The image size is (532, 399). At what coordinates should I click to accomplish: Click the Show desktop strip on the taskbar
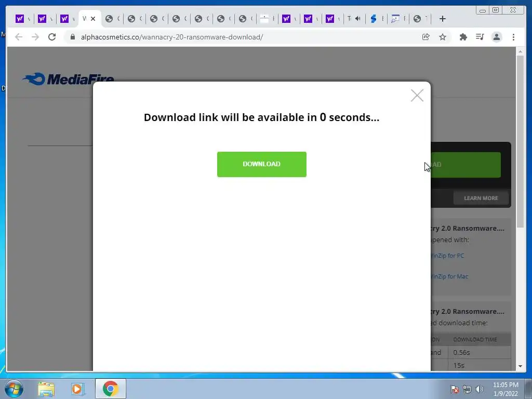(x=528, y=389)
